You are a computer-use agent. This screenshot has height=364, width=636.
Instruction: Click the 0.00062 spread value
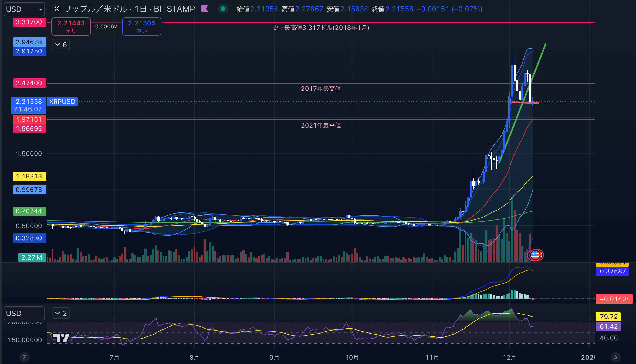coord(106,26)
